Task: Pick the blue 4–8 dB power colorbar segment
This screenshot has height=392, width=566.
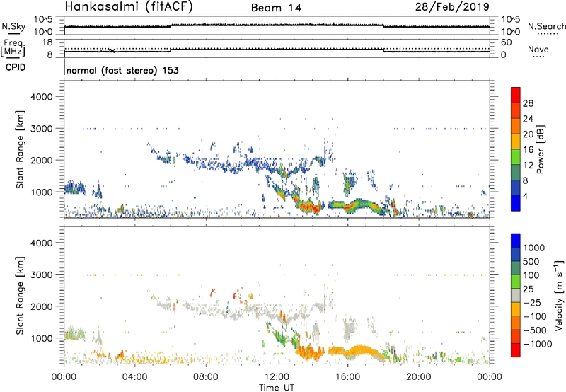Action: coord(516,188)
